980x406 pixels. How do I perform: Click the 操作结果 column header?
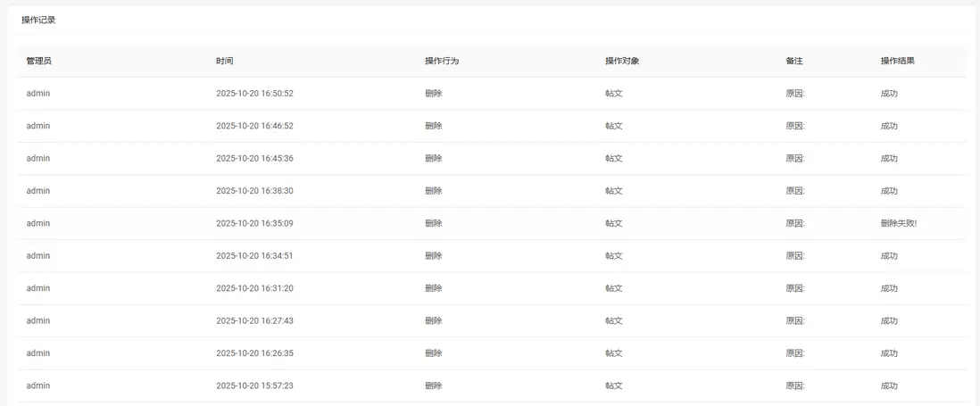897,62
